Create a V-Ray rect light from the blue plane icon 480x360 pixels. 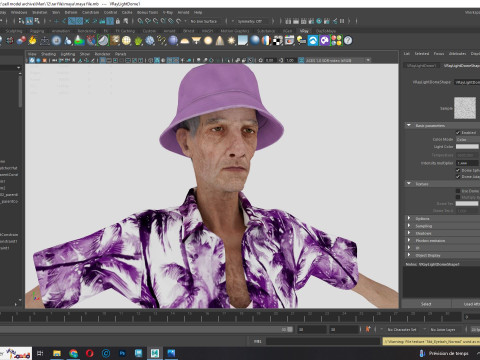243,41
